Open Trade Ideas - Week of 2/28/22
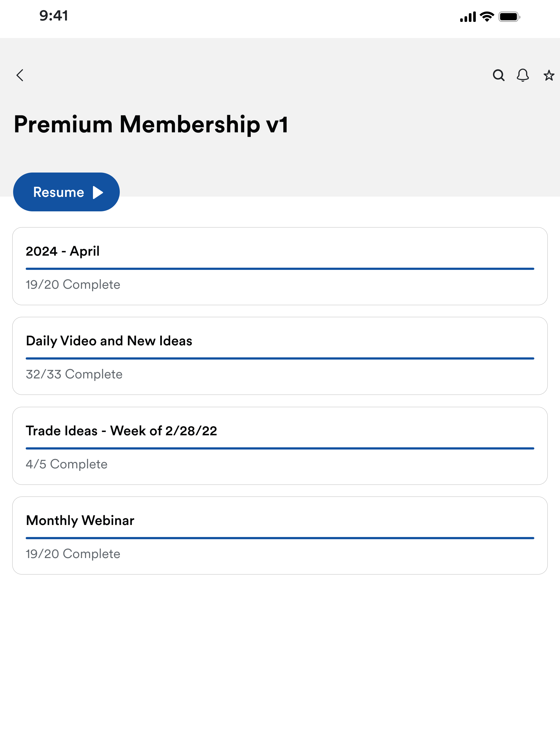The width and height of the screenshot is (560, 747). point(280,446)
